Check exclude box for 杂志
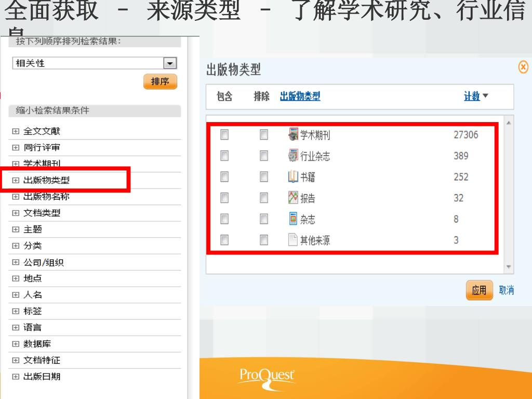Viewport: 532px width, 399px height. tap(263, 219)
